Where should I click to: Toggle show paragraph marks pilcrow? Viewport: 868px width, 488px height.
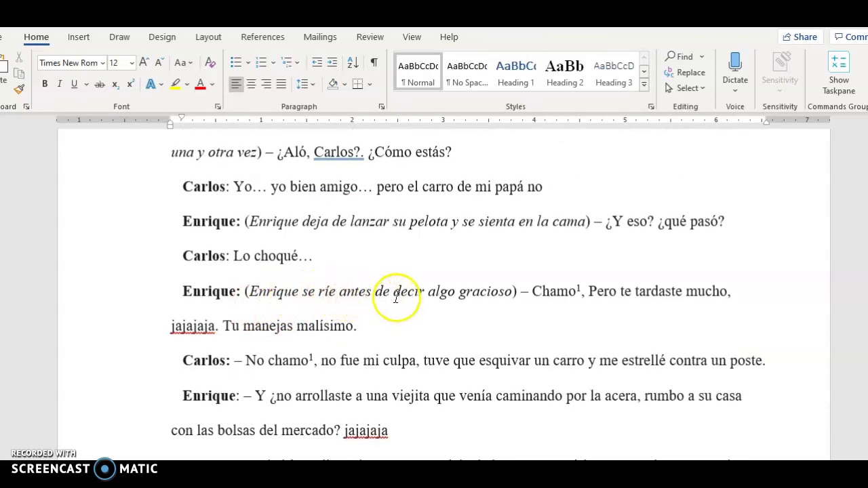click(x=374, y=63)
